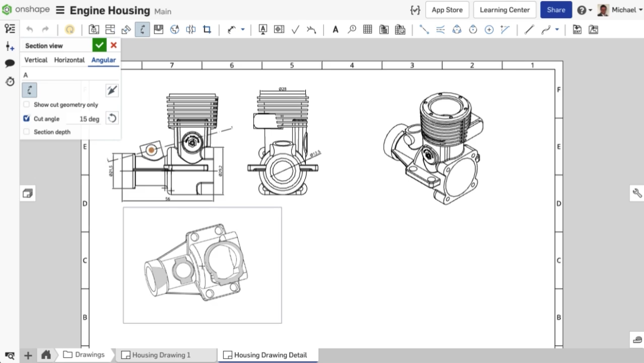Select the circular Centermark tool
Image resolution: width=644 pixels, height=363 pixels.
point(489,30)
